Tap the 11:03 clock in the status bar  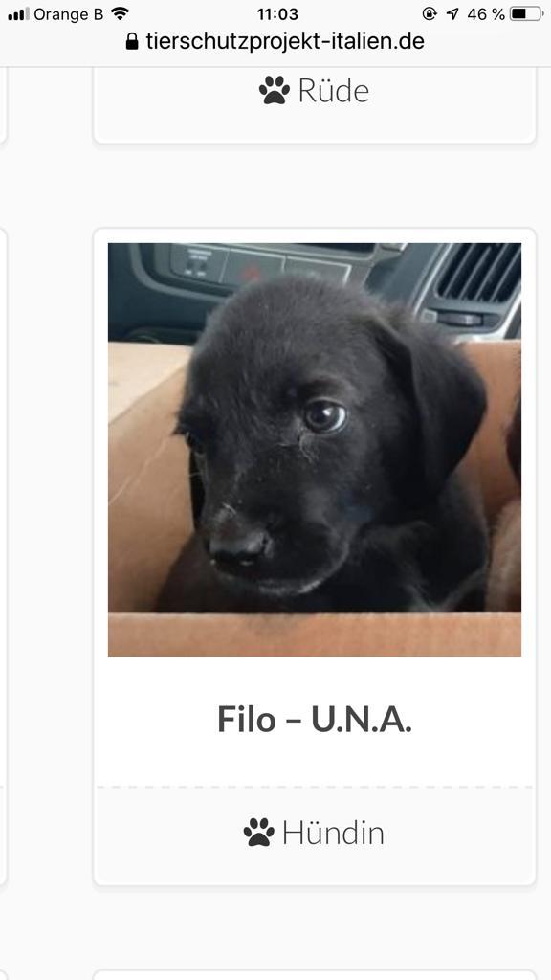(x=277, y=13)
